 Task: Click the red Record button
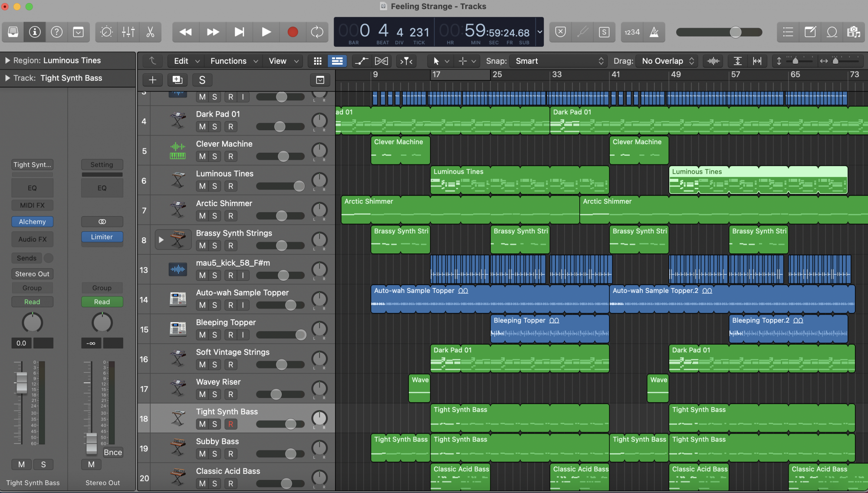point(293,32)
